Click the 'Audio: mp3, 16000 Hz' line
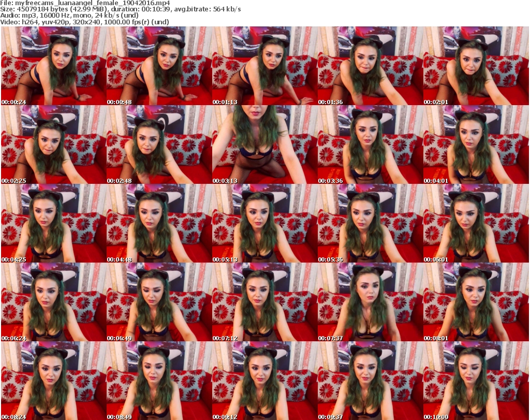Viewport: 530px width, 420px height. click(x=69, y=16)
